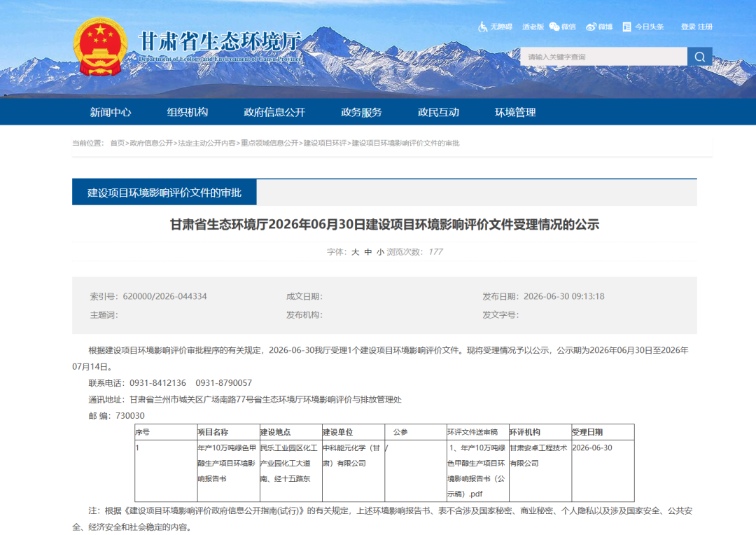Viewport: 756px width, 535px height.
Task: Open the 政民互动 menu
Action: tap(438, 113)
